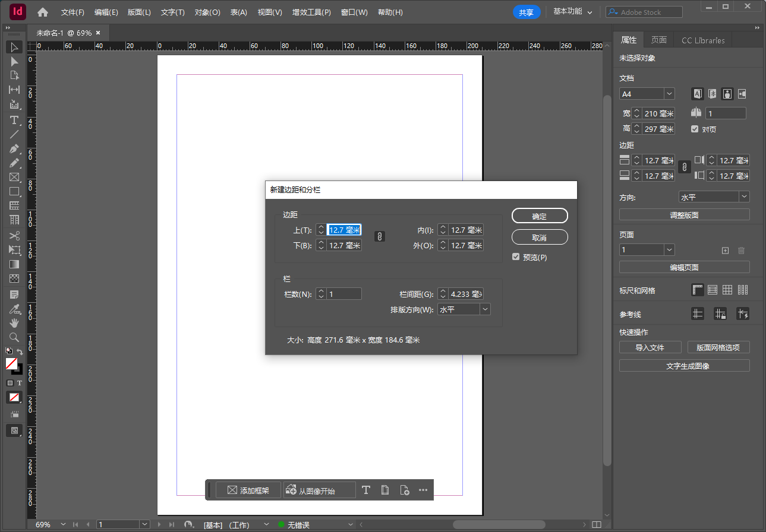The height and width of the screenshot is (532, 766).
Task: Activate the Zoom tool in the toolbar
Action: coord(14,337)
